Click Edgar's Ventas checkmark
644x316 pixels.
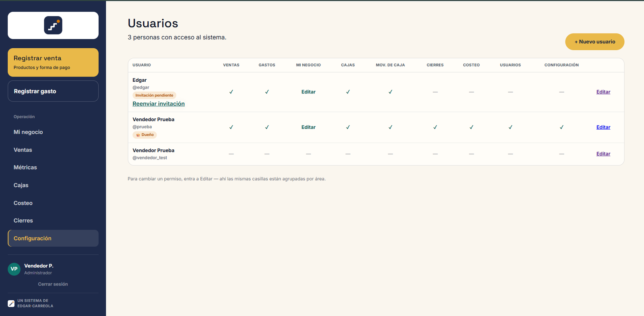(x=231, y=92)
